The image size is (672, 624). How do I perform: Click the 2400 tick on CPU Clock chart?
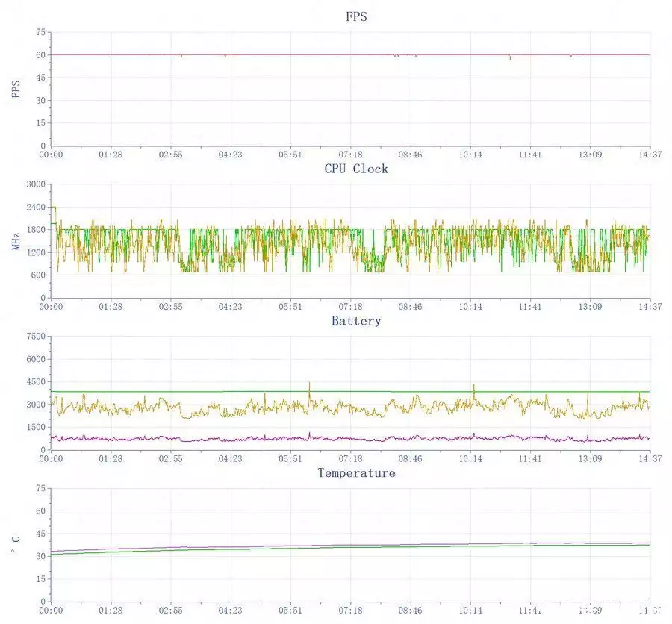coord(36,207)
